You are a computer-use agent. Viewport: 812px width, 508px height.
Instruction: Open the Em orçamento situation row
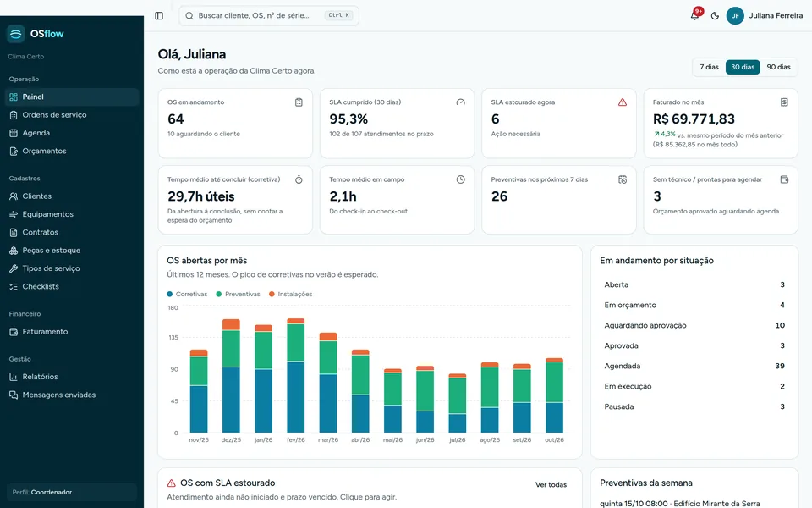point(694,306)
